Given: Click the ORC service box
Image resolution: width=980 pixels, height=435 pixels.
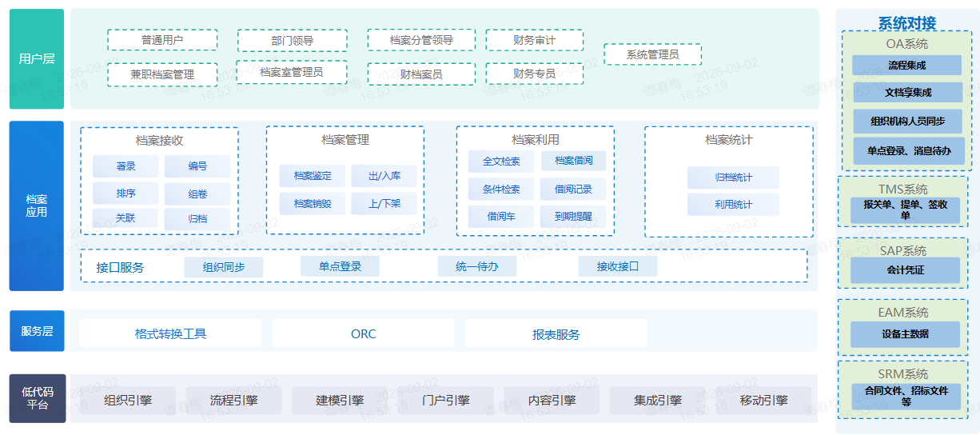Looking at the screenshot, I should (x=363, y=333).
